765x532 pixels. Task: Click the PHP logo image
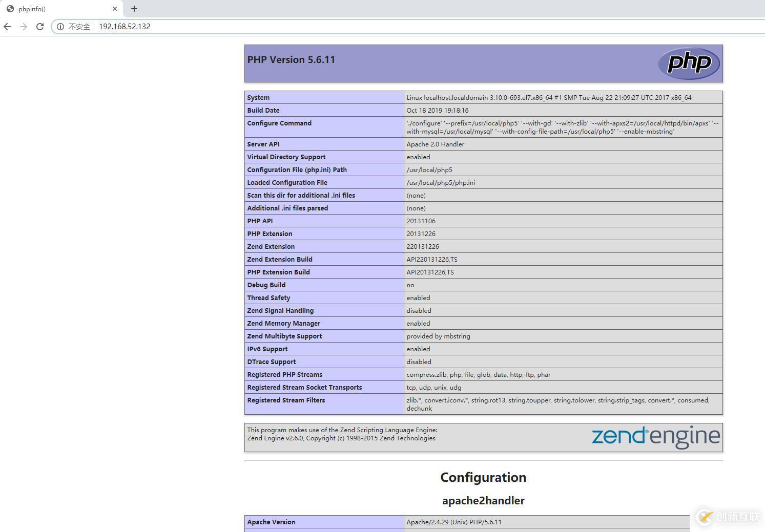[x=689, y=62]
